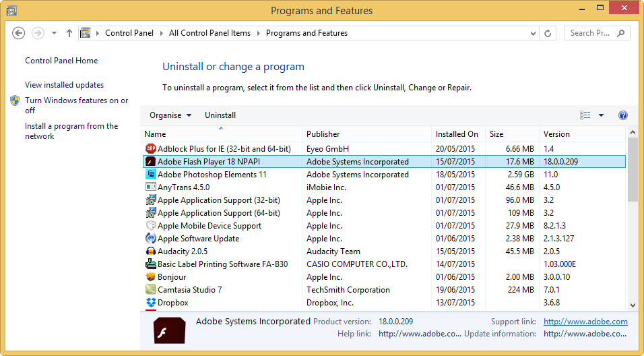Expand the chevron before Control Panel breadcrumb

[x=97, y=33]
